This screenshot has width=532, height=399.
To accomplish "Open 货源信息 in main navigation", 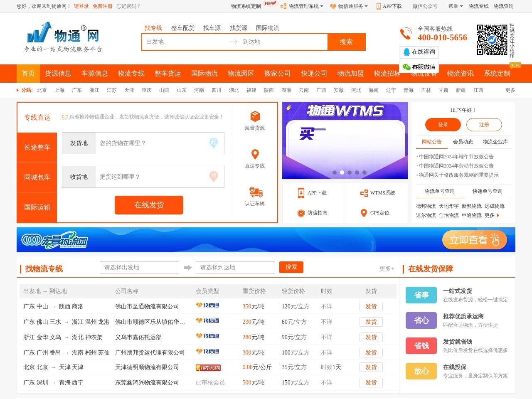I will pyautogui.click(x=58, y=74).
